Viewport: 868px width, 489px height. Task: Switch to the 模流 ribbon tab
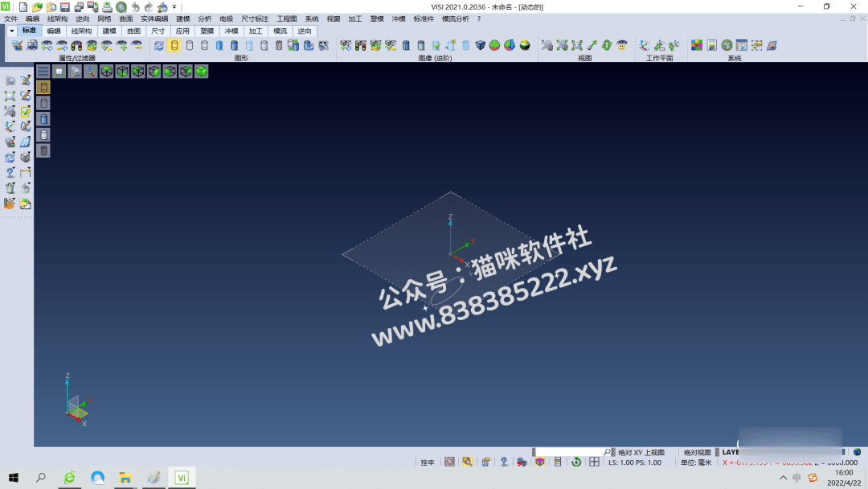280,31
